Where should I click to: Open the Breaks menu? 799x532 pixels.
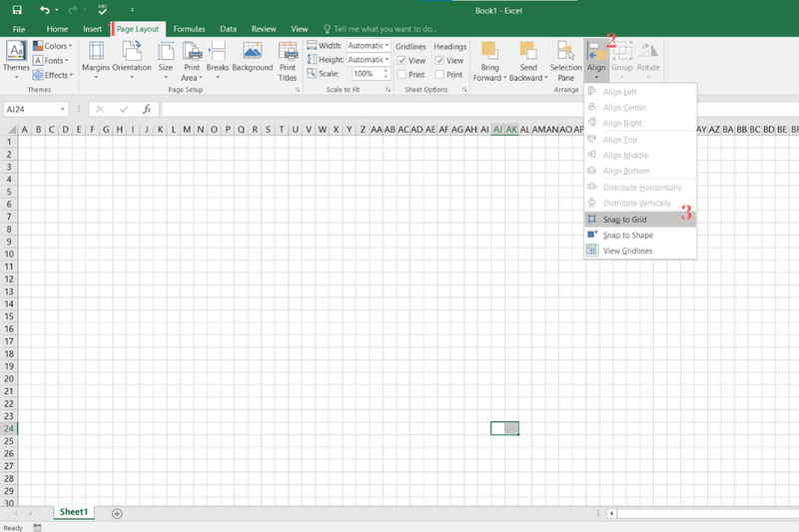[218, 60]
